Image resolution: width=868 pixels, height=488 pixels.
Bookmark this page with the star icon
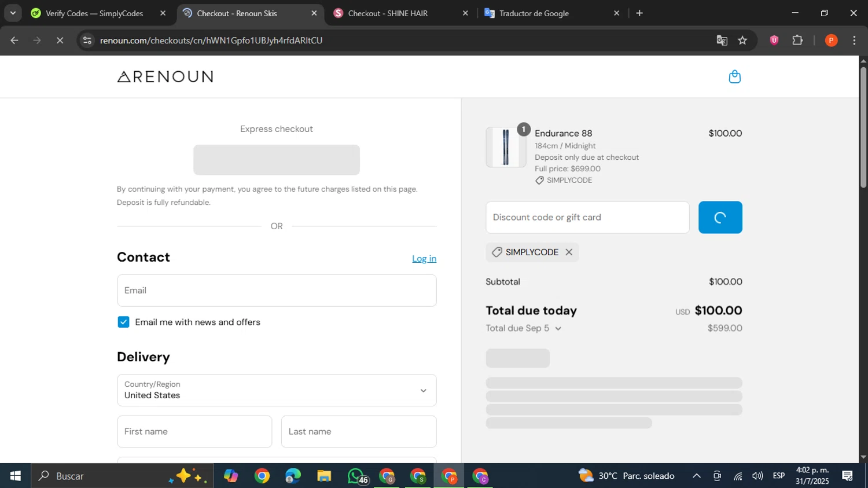pos(742,40)
